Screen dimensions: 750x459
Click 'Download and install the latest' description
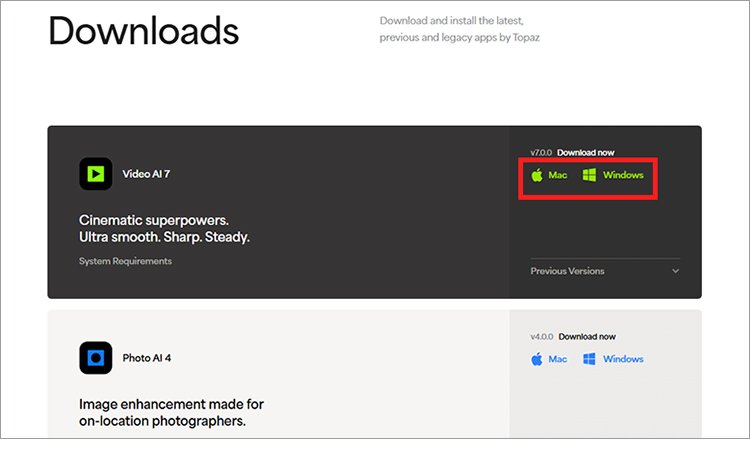(452, 21)
